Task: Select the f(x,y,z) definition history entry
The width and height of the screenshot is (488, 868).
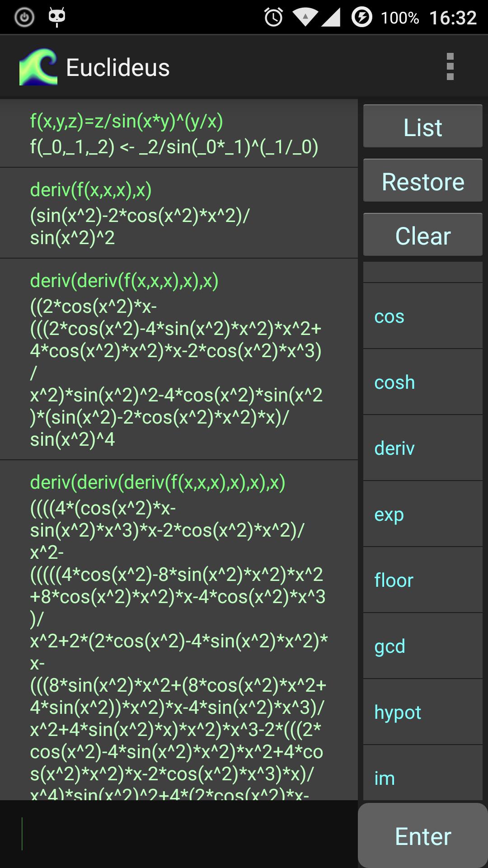Action: 178,134
